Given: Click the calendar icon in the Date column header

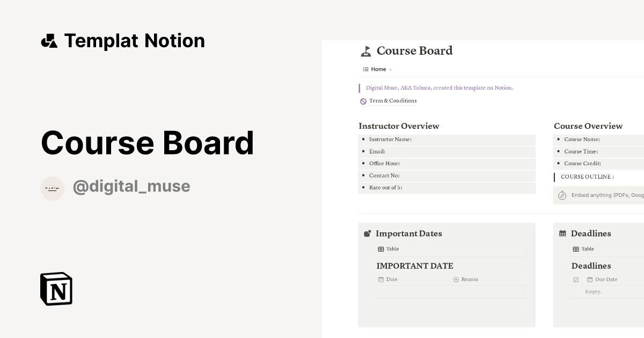Looking at the screenshot, I should 380,279.
